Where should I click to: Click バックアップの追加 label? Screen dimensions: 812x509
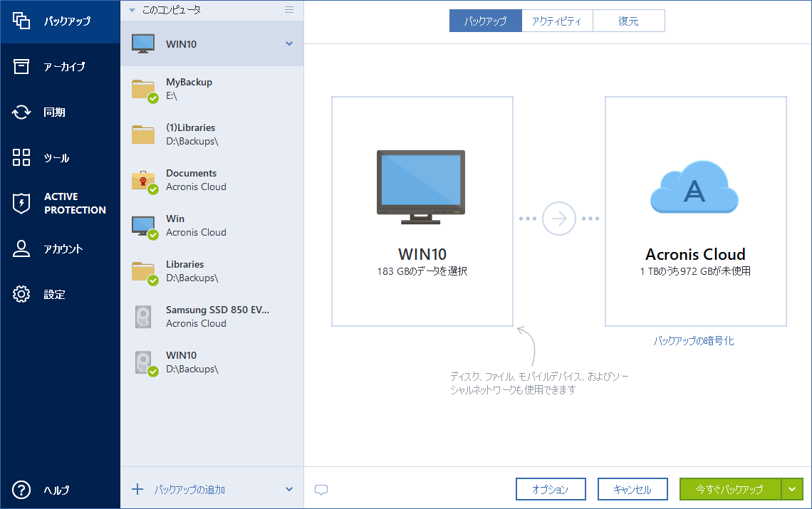click(189, 489)
